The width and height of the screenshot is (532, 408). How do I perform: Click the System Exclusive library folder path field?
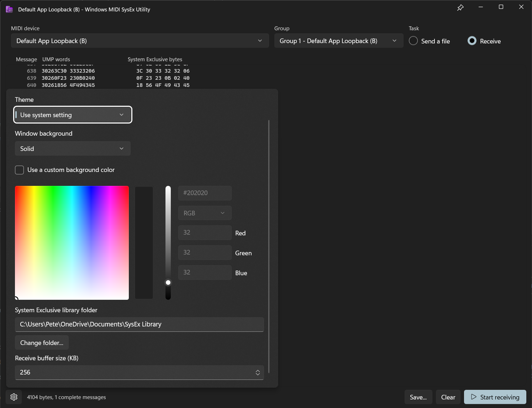point(139,324)
